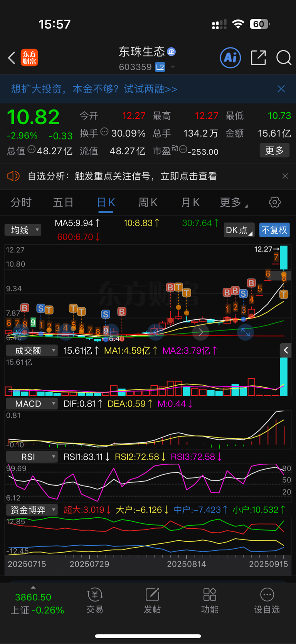The width and height of the screenshot is (296, 644).
Task: Click the 金额 15.61亿 value
Action: (274, 133)
